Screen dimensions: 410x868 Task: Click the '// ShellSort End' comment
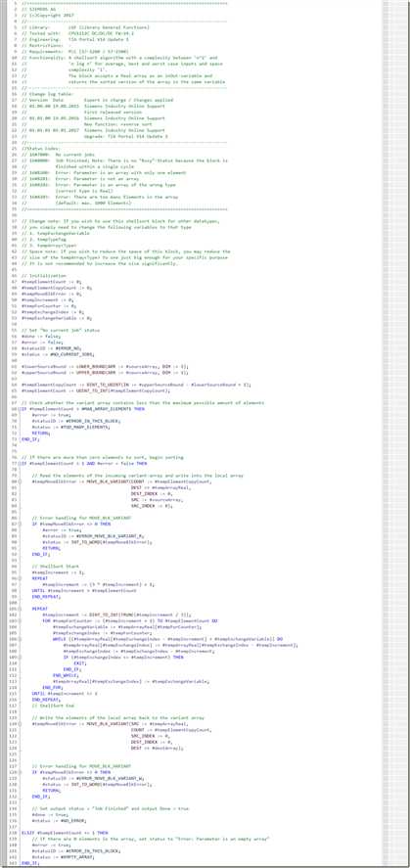[53, 706]
